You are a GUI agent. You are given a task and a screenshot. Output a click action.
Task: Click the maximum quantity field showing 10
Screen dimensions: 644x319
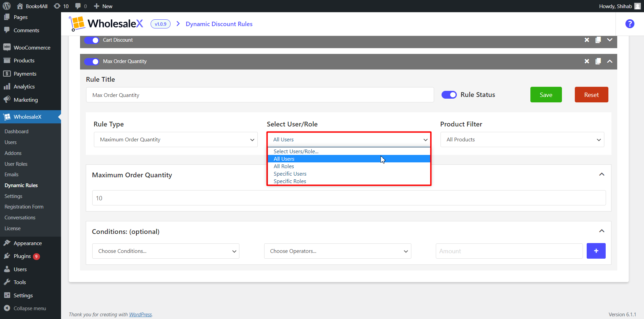349,198
